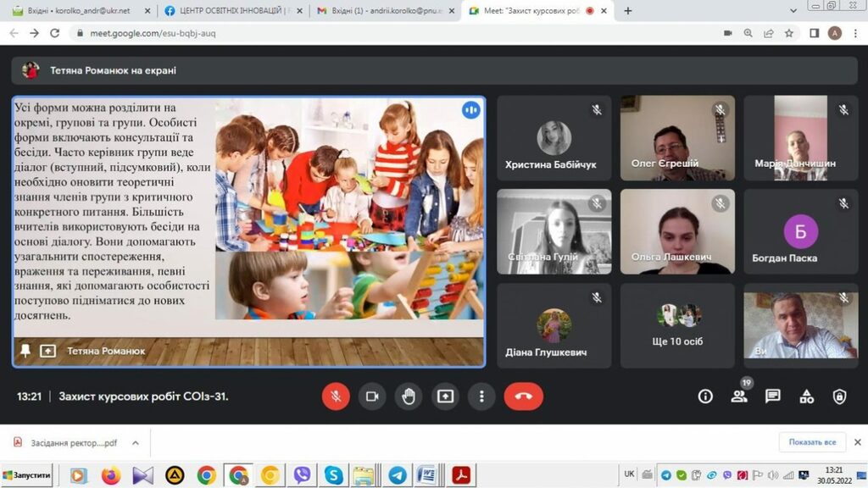Image resolution: width=868 pixels, height=488 pixels.
Task: Open the 'Ще 10 осіб' participants tile
Action: pos(678,325)
